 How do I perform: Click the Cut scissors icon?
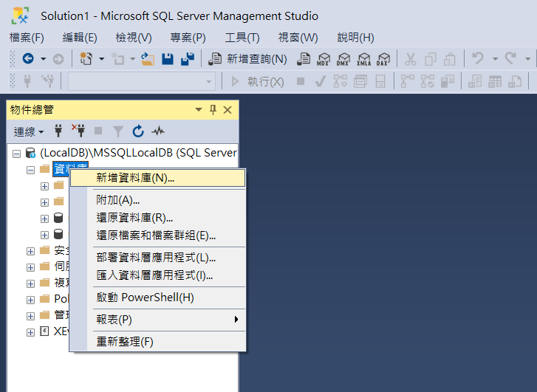[x=410, y=59]
